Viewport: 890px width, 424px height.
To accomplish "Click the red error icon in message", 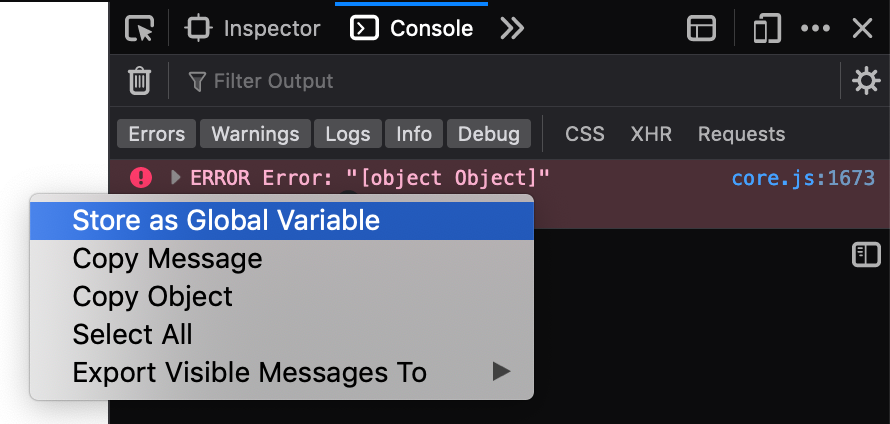I will (142, 178).
